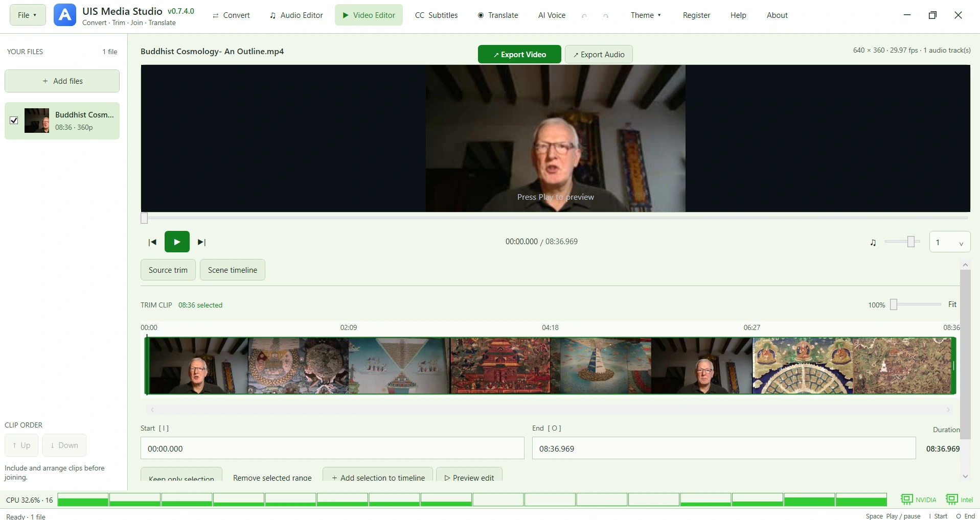Open the Help menu
This screenshot has height=520, width=980.
point(738,15)
